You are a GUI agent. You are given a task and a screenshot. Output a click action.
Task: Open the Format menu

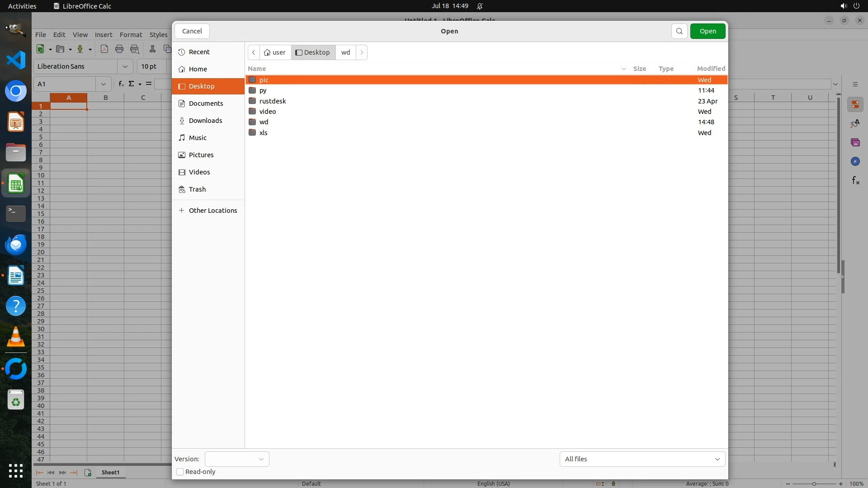(x=131, y=35)
